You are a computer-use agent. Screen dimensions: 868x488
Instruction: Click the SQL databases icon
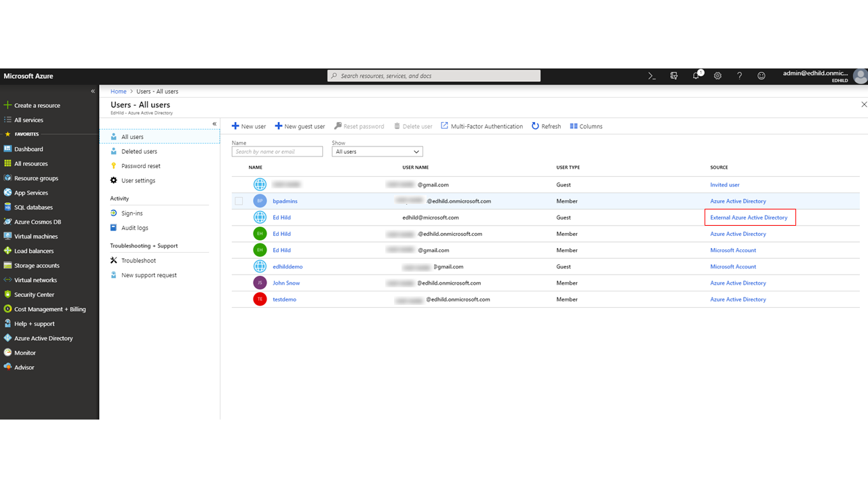tap(8, 207)
